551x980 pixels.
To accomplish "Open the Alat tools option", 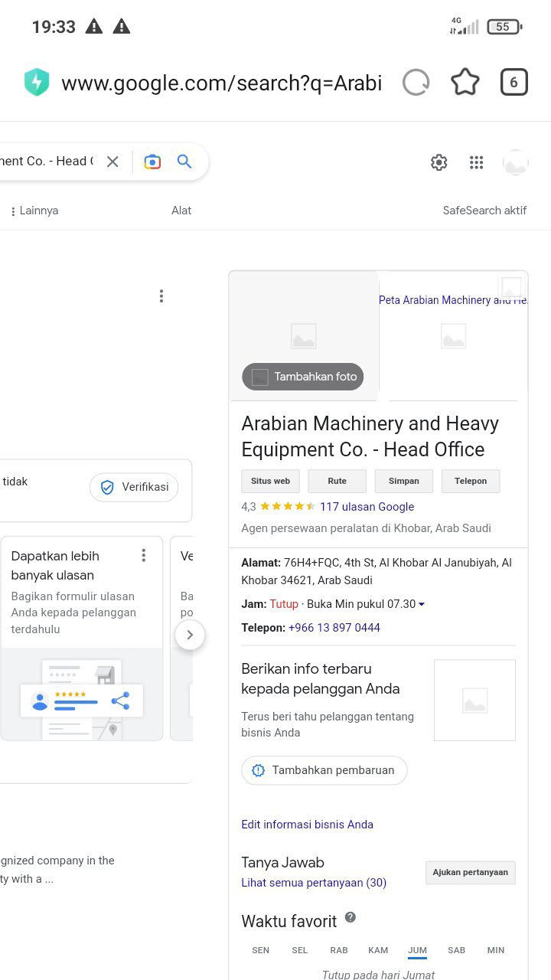I will coord(181,211).
